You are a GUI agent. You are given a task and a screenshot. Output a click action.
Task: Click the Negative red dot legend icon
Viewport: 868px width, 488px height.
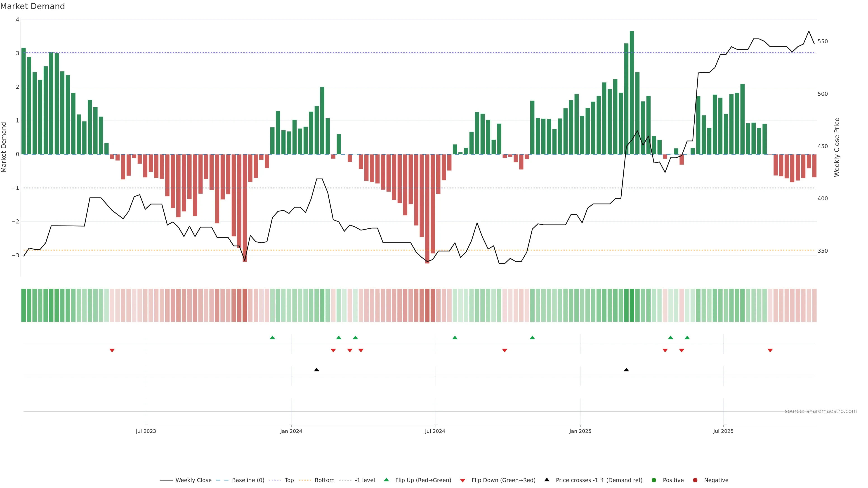[695, 480]
